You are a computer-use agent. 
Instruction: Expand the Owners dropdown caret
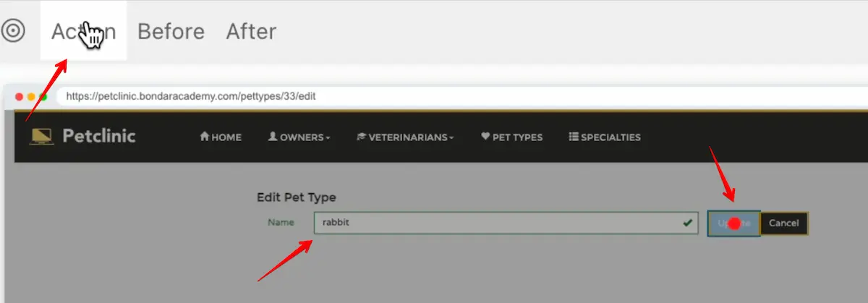[328, 137]
